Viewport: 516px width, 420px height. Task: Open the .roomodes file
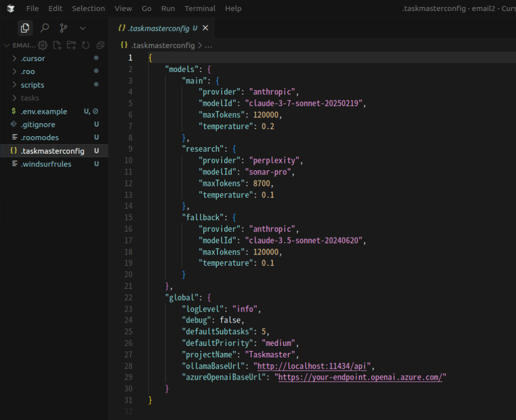54,138
